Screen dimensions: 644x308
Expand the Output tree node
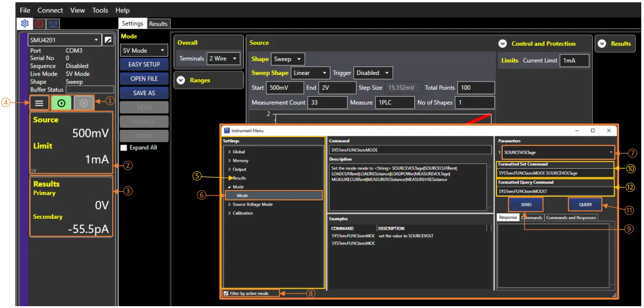click(230, 169)
